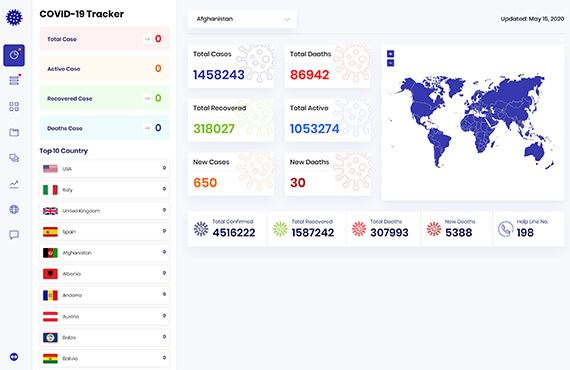Click the Total Confirmed virus icon
The image size is (570, 370).
pos(201,229)
